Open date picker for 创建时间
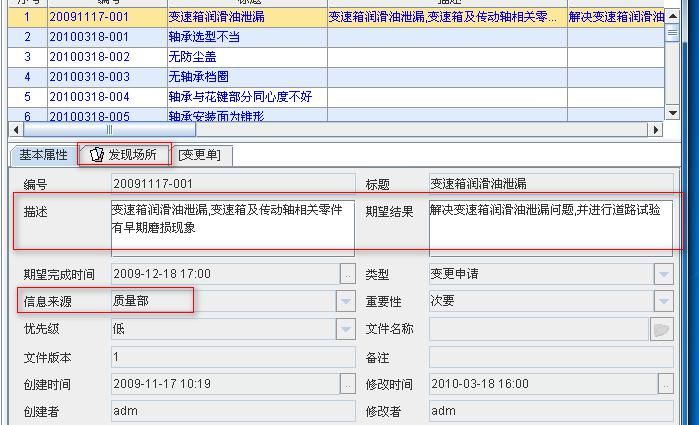 point(348,384)
